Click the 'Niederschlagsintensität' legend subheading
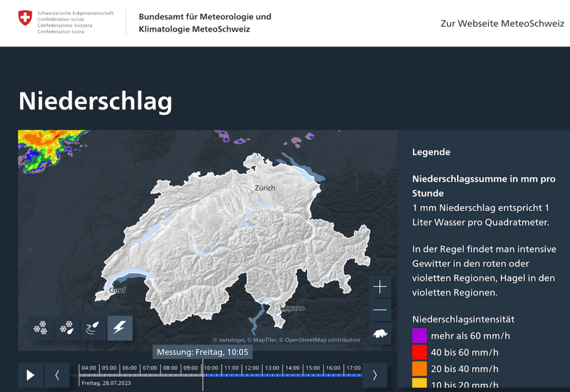The width and height of the screenshot is (570, 392). point(463,319)
